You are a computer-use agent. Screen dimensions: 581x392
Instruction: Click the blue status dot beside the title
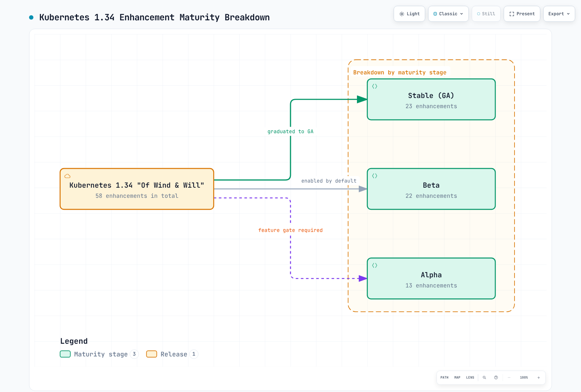tap(31, 17)
